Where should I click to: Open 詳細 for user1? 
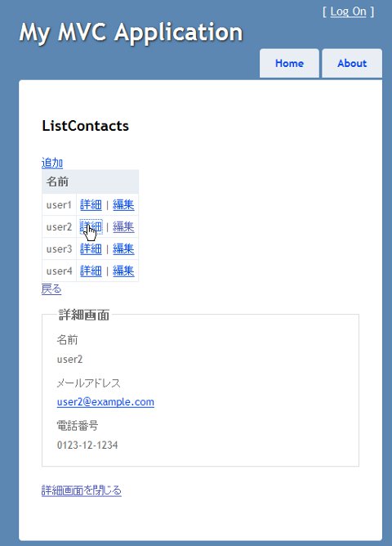point(91,204)
